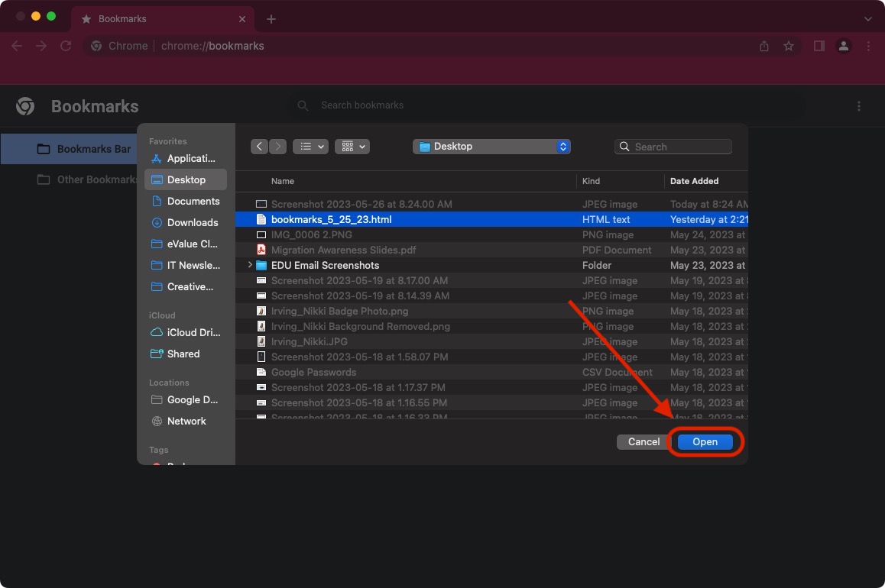This screenshot has height=588, width=885.
Task: Open the Desktop location dropdown
Action: pos(491,146)
